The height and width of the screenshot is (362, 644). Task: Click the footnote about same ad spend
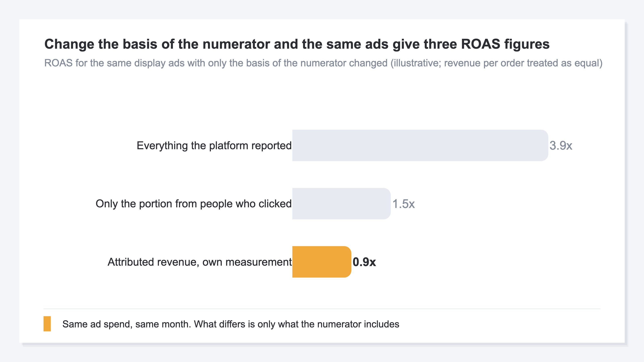231,324
